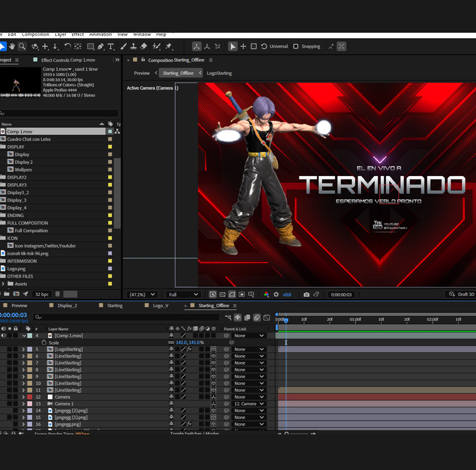Click the Preview breadcrumb in the viewer
Screen dimensions: 476x470
pyautogui.click(x=142, y=73)
